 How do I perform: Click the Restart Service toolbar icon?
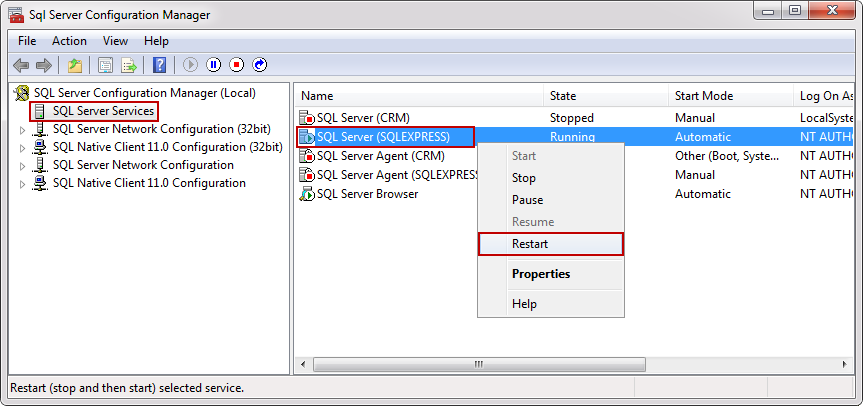(260, 65)
